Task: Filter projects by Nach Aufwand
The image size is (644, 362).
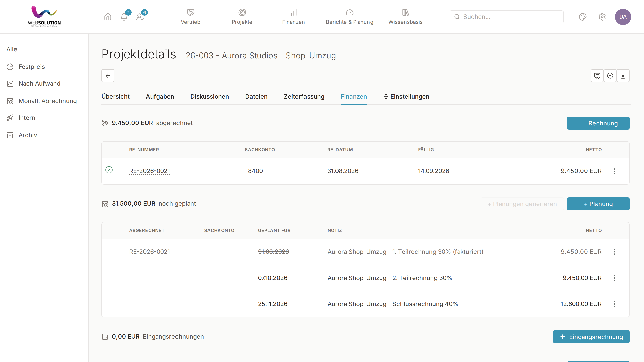Action: coord(33,83)
